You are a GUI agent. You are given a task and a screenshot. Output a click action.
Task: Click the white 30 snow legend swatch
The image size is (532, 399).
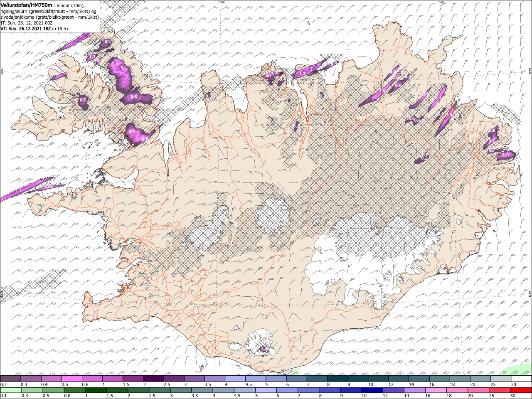(x=521, y=379)
